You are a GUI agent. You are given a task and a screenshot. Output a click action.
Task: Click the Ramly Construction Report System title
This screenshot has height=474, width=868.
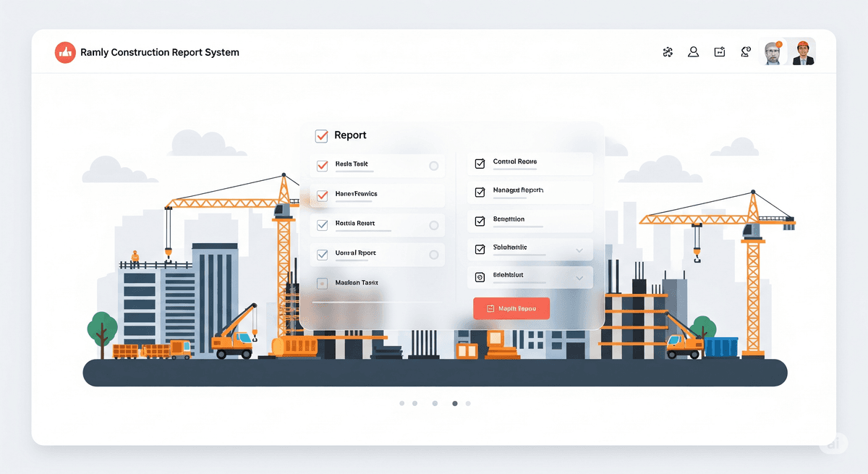pos(160,52)
